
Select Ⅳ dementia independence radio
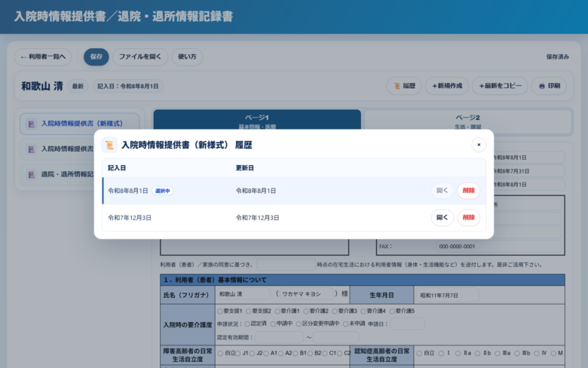537,354
